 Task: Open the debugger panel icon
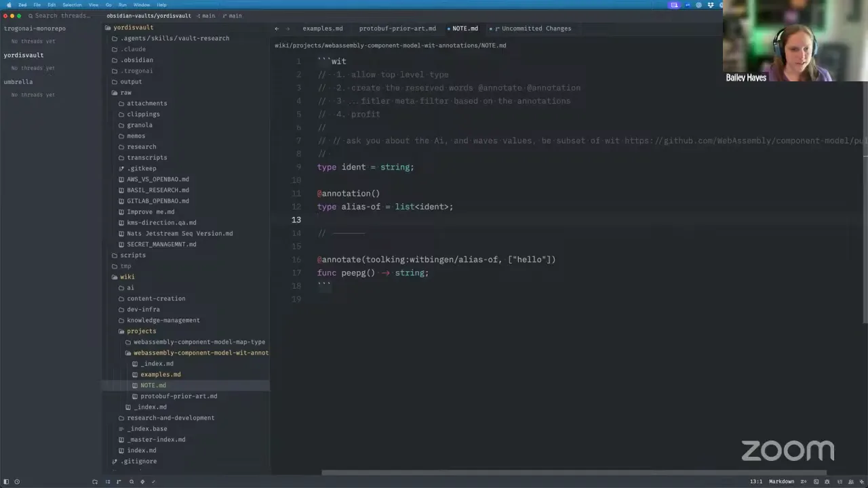pos(828,482)
